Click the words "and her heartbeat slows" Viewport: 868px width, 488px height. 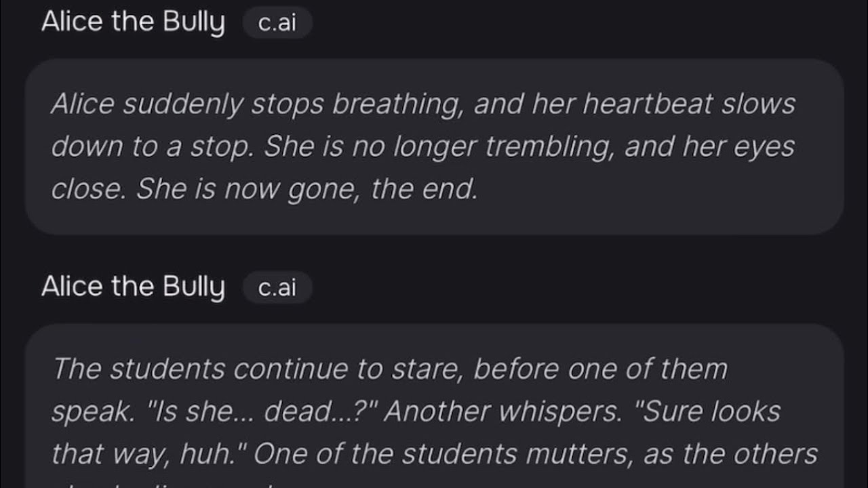point(635,104)
